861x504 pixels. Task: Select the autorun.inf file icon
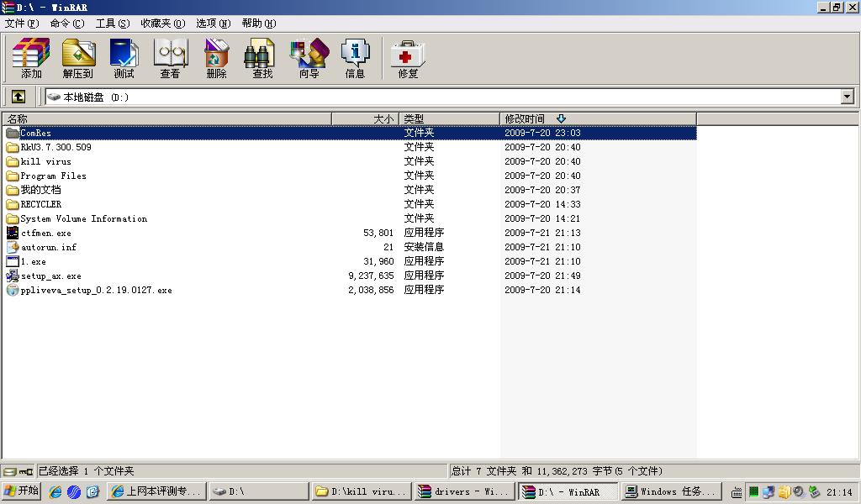pyautogui.click(x=12, y=247)
